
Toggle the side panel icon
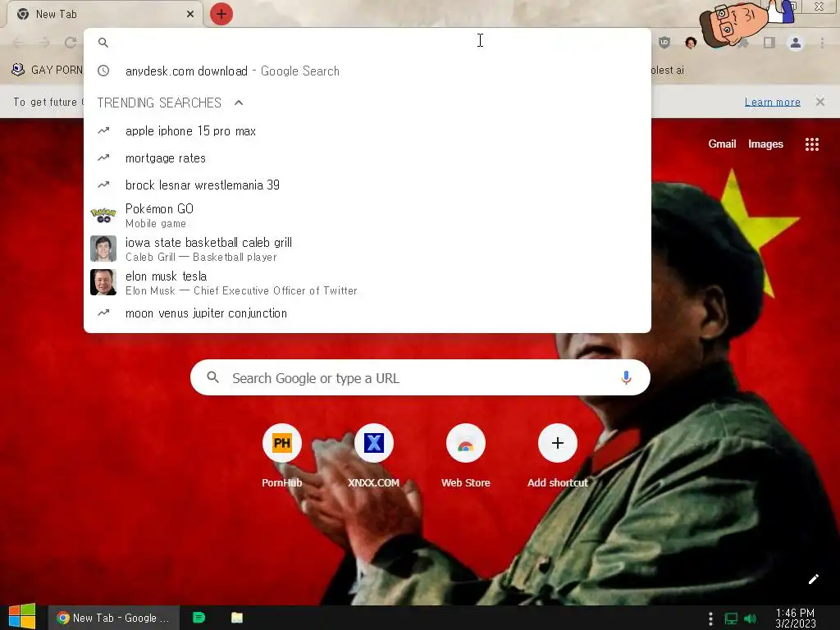click(x=769, y=43)
